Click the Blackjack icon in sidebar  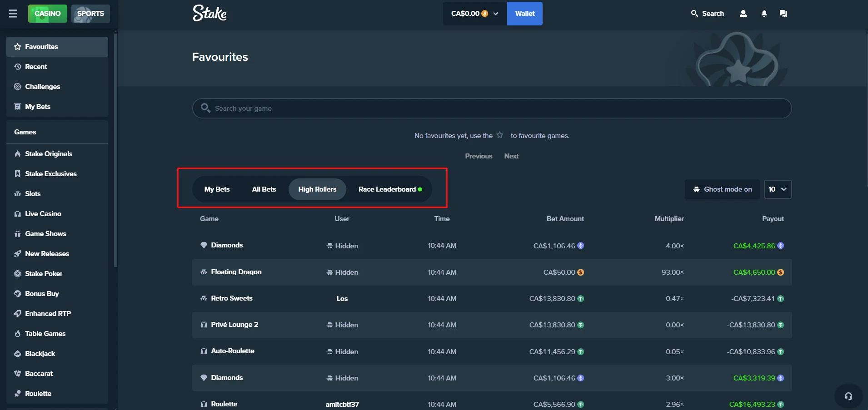(x=18, y=354)
